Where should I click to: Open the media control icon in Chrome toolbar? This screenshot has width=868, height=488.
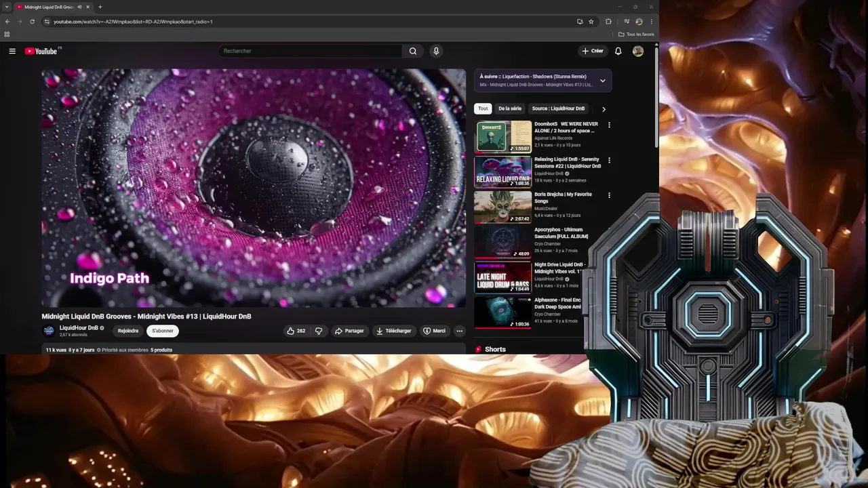pyautogui.click(x=627, y=22)
